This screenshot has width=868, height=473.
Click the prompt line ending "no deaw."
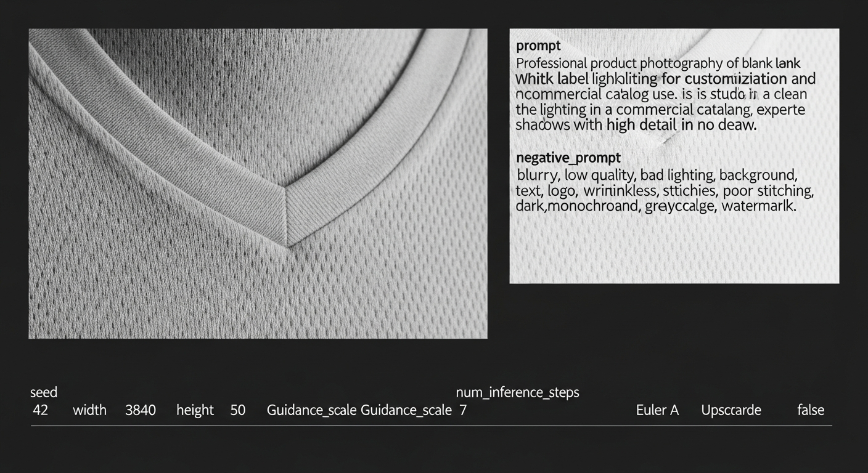[x=636, y=125]
